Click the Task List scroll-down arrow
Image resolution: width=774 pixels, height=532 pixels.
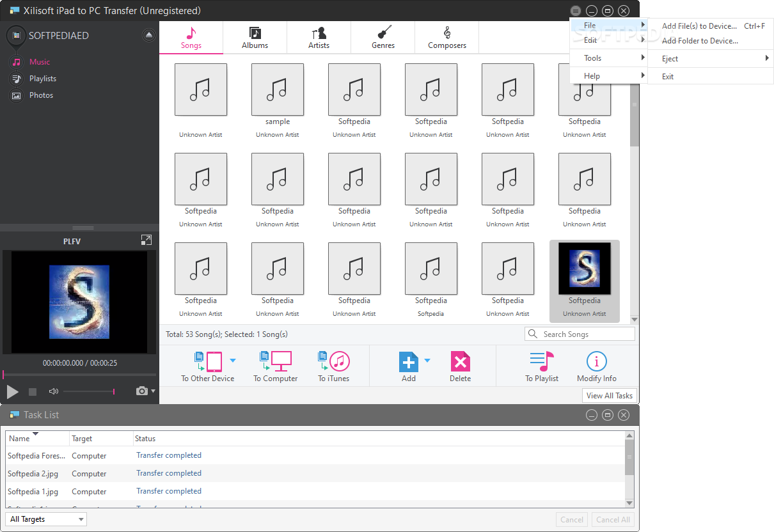coord(629,503)
